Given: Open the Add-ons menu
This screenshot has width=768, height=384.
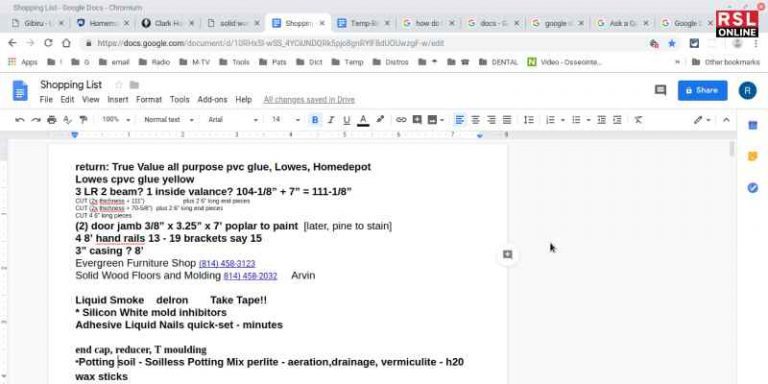Looking at the screenshot, I should (212, 99).
